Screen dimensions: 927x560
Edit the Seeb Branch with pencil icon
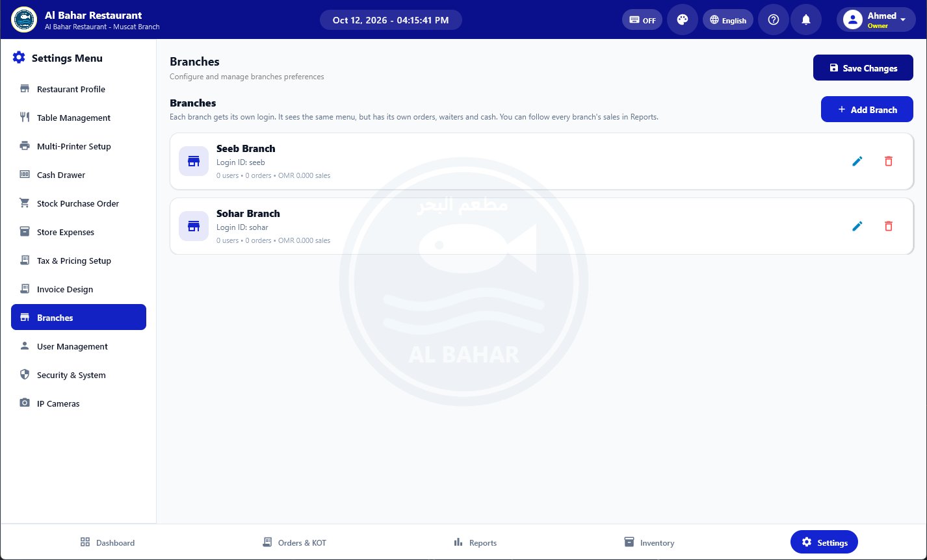[857, 161]
